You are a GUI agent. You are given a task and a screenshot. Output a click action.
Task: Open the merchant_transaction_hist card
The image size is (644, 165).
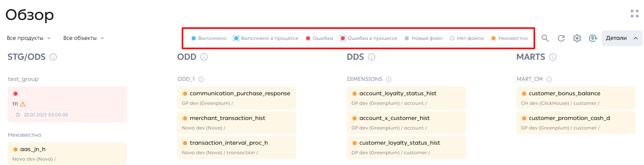point(237,123)
